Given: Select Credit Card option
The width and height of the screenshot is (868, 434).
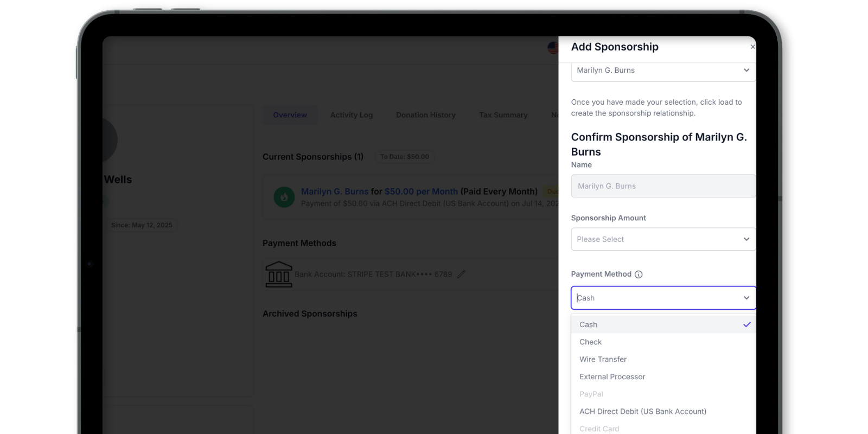Looking at the screenshot, I should point(663,428).
